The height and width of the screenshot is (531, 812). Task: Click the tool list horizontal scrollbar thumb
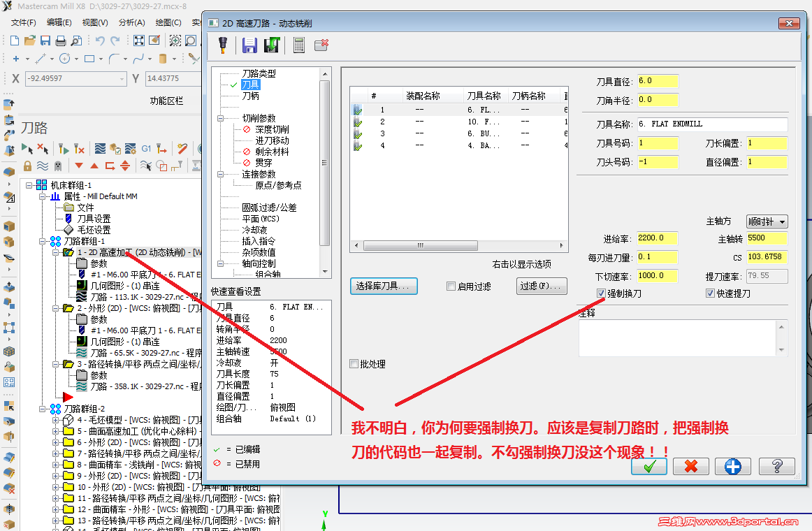pos(421,245)
